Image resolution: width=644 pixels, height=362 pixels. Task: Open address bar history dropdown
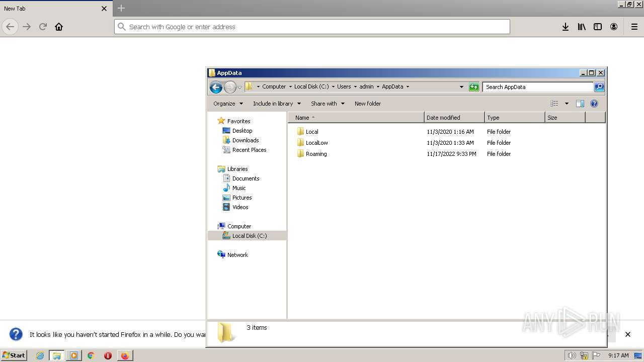click(461, 86)
